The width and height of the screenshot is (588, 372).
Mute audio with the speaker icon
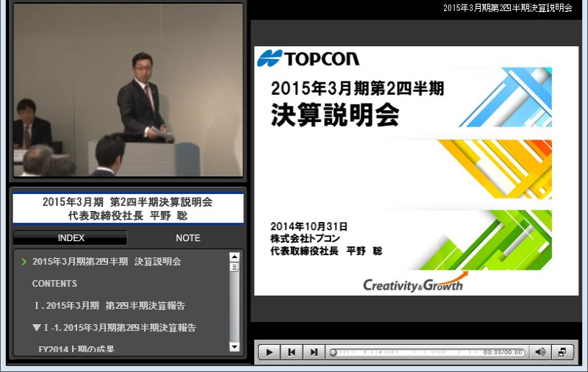(540, 352)
